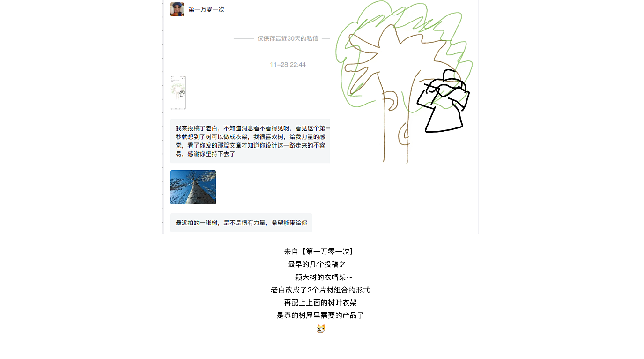644x359 pixels.
Task: Open the small sketch thumbnail in the chat
Action: (178, 93)
